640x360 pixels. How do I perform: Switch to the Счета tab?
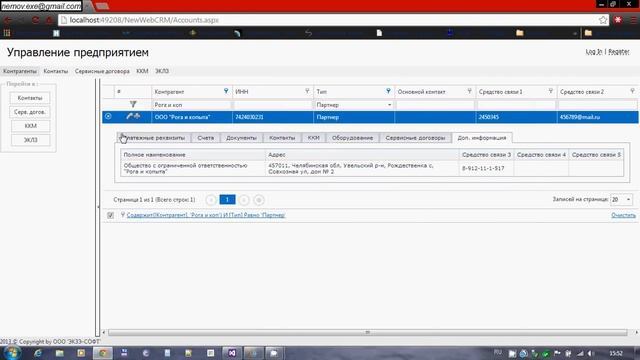[205, 138]
